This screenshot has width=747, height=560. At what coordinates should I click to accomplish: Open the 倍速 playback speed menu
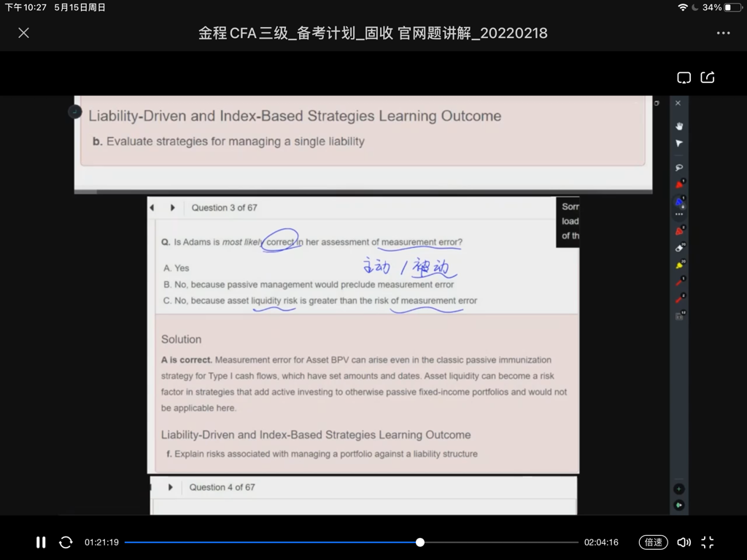tap(653, 542)
